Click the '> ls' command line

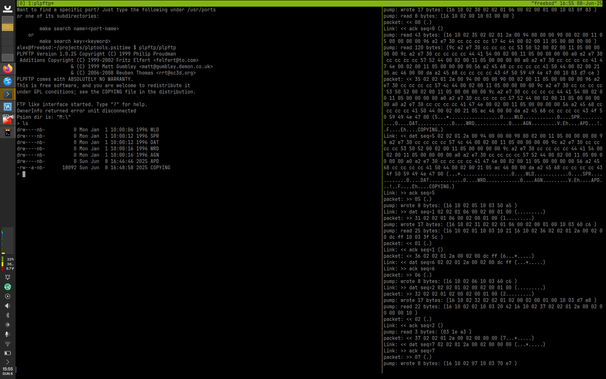pos(22,124)
